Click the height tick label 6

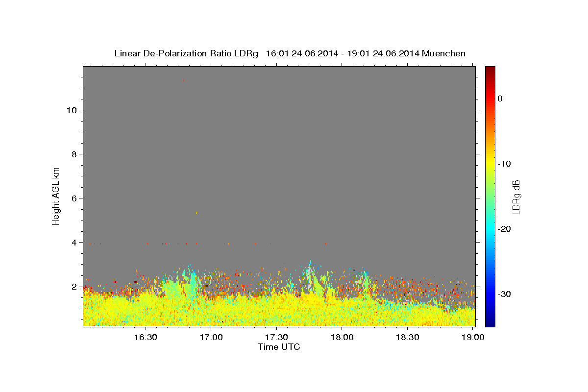click(x=74, y=198)
